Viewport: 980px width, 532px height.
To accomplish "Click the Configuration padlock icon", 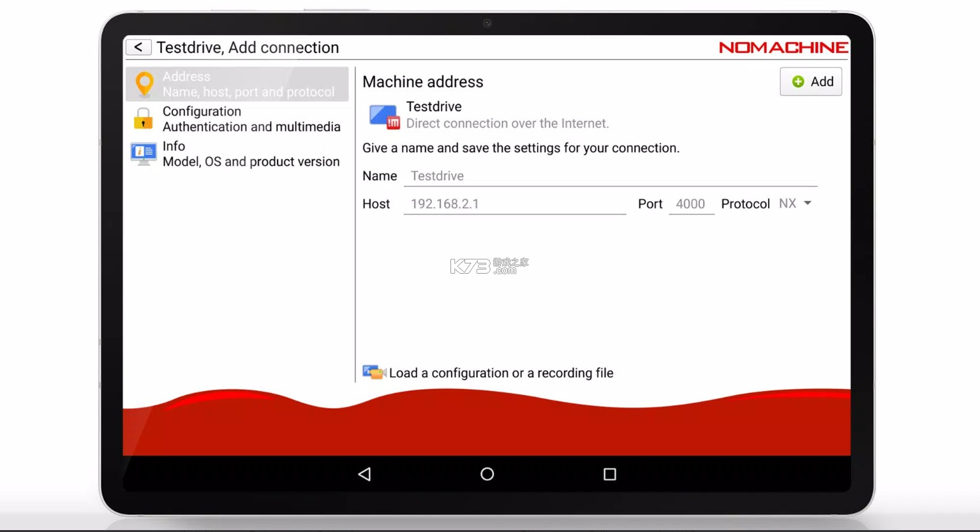I will pos(143,119).
